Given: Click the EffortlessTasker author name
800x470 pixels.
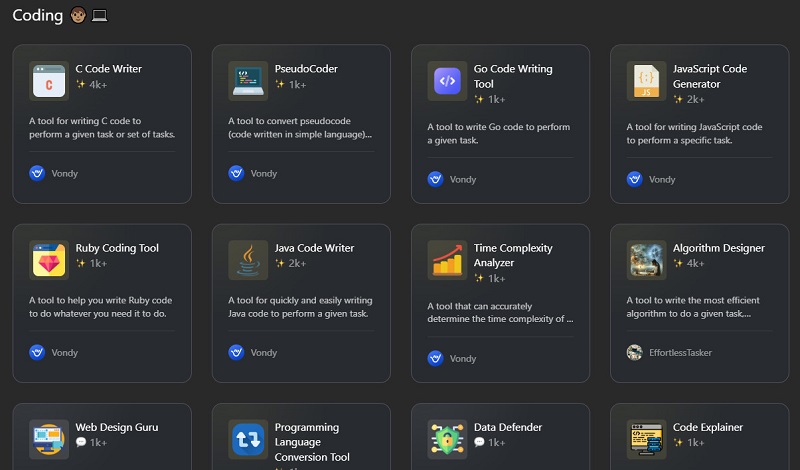Looking at the screenshot, I should pyautogui.click(x=680, y=353).
